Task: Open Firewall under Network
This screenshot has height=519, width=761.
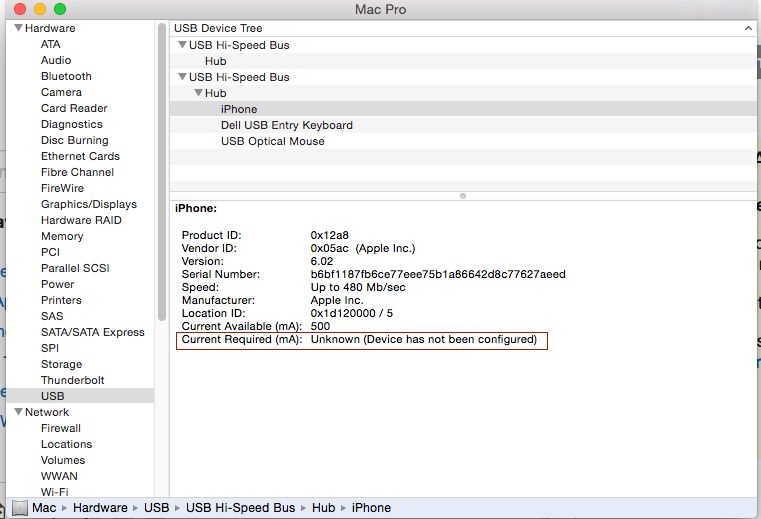Action: click(x=61, y=429)
